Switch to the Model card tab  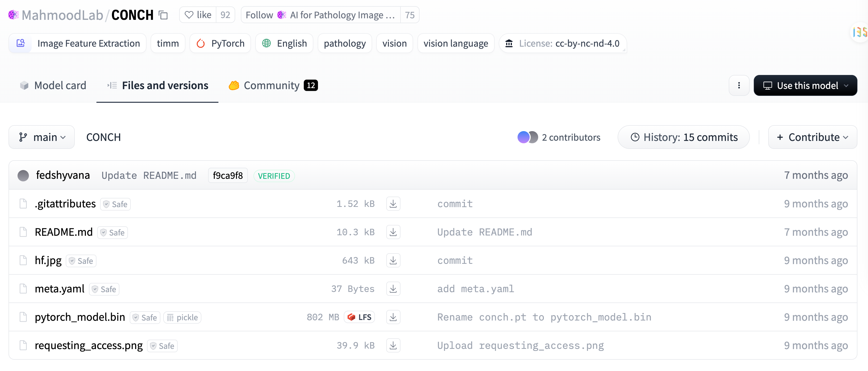(53, 86)
